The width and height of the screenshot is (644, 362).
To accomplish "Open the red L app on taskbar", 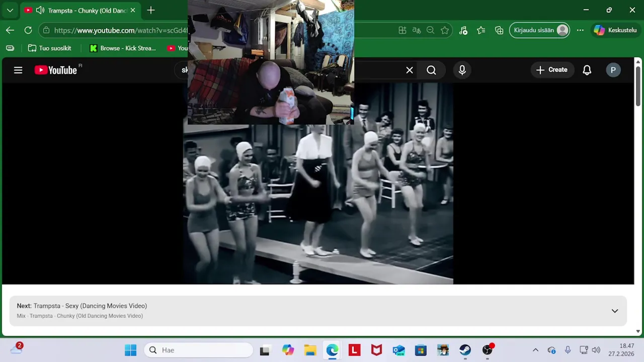I will [x=354, y=350].
